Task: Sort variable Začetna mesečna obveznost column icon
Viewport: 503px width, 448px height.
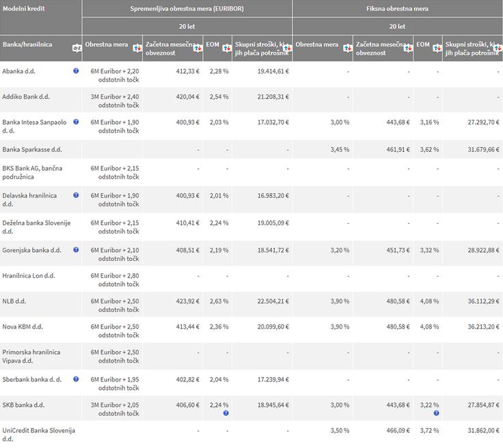Action: (x=198, y=48)
